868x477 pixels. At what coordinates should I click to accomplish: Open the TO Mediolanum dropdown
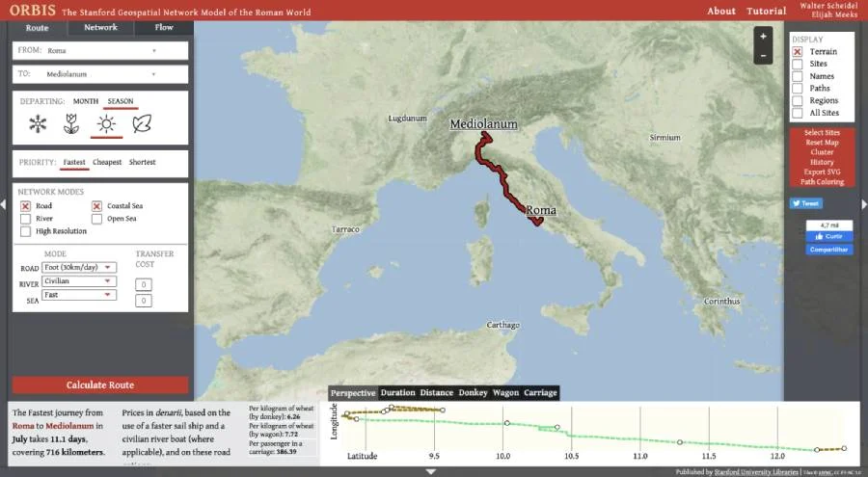tap(100, 73)
